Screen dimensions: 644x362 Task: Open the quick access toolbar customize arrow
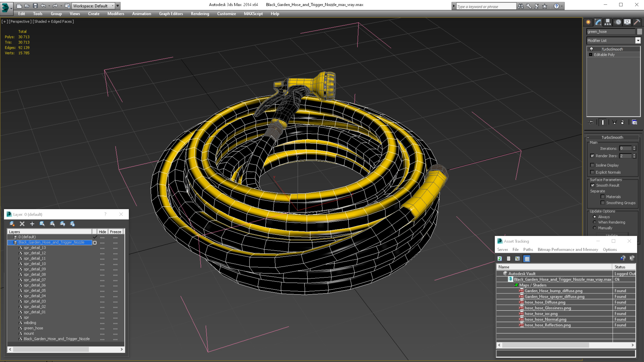(118, 6)
